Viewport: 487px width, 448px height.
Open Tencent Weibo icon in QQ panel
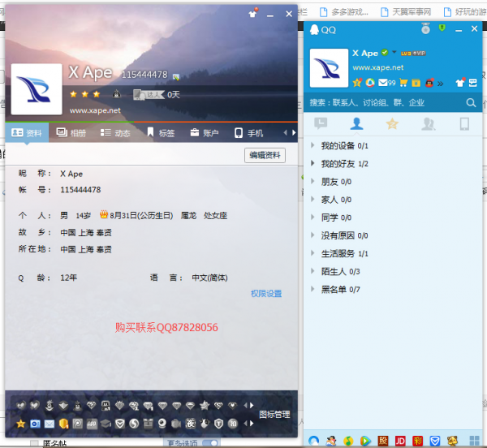point(370,83)
